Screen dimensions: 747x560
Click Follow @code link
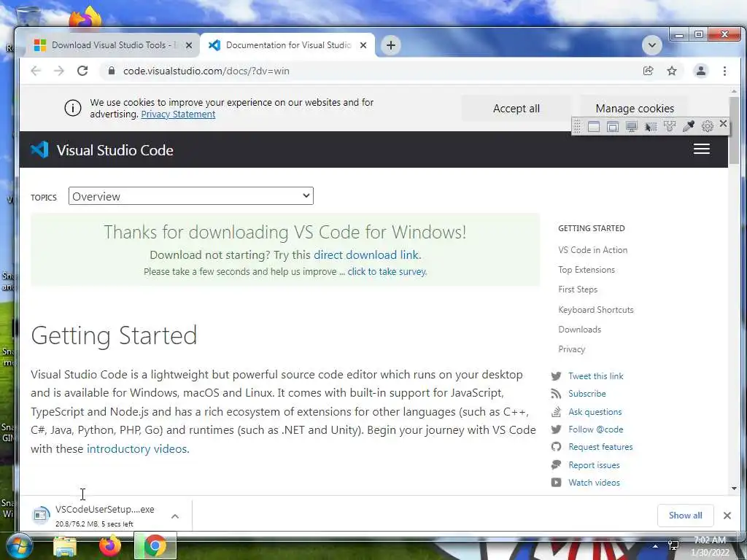tap(595, 429)
